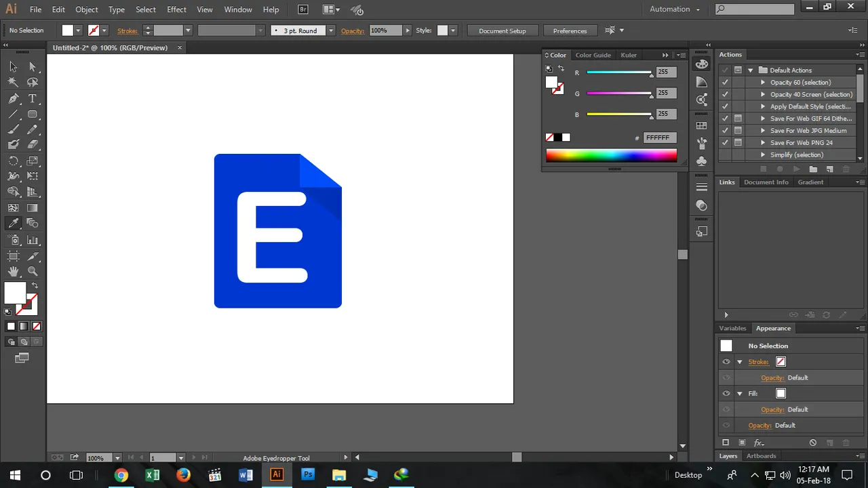Click Add New Effect fx button

pyautogui.click(x=759, y=443)
